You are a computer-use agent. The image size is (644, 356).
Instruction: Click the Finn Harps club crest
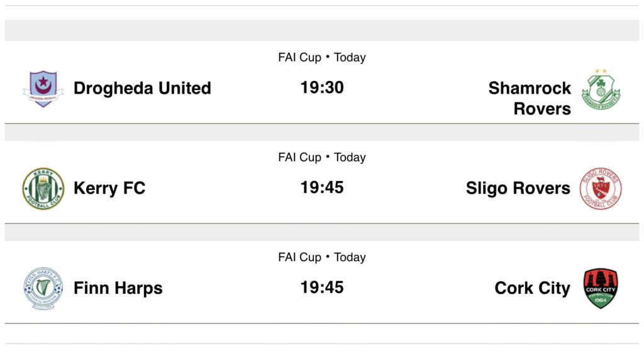(x=43, y=288)
